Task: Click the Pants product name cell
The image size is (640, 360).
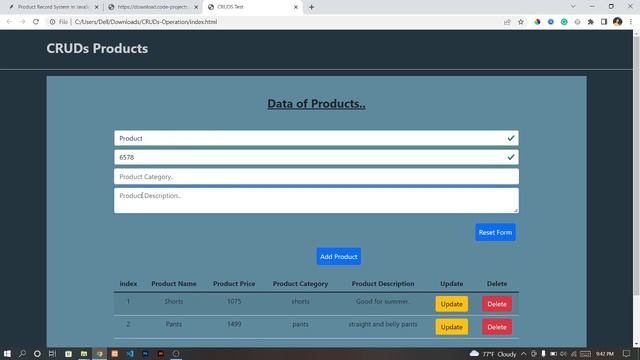Action: pyautogui.click(x=174, y=324)
